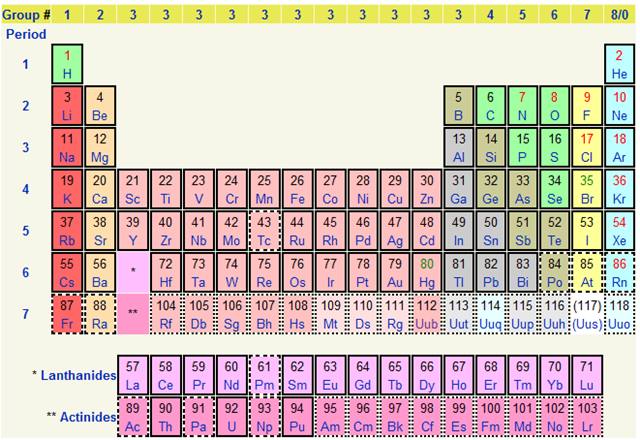Click the Lawrencium (Lr) cell
640x440 pixels.
click(587, 417)
